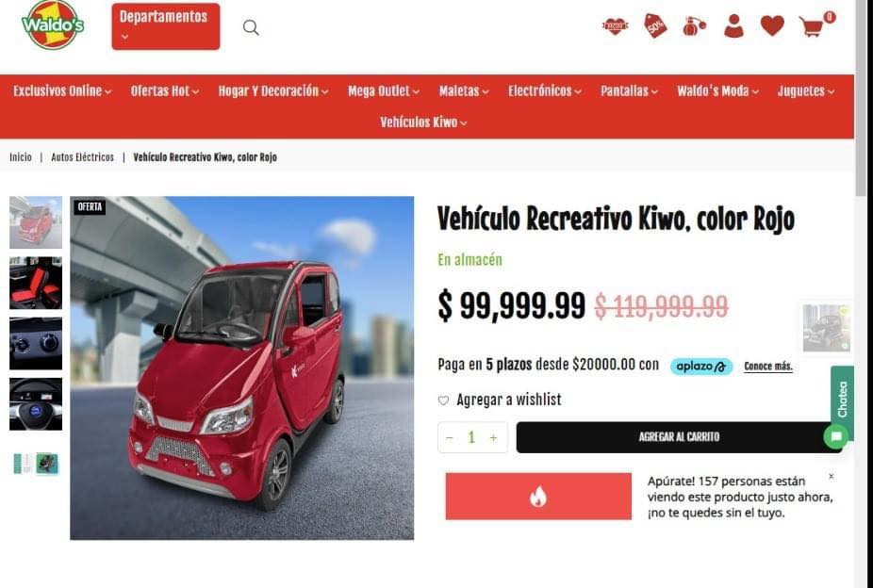
Task: Open the shopping cart icon
Action: 812,26
